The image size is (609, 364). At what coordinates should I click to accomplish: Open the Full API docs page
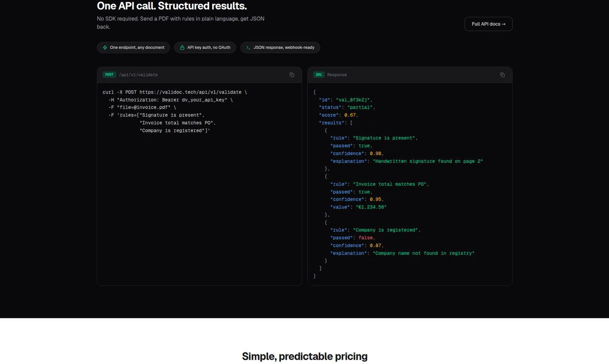pyautogui.click(x=488, y=24)
